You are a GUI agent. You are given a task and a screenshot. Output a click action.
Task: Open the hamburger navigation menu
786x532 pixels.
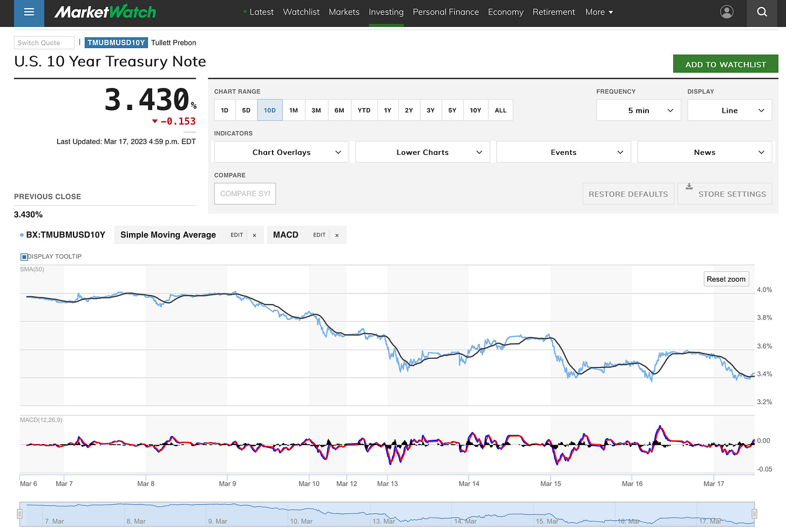click(29, 12)
